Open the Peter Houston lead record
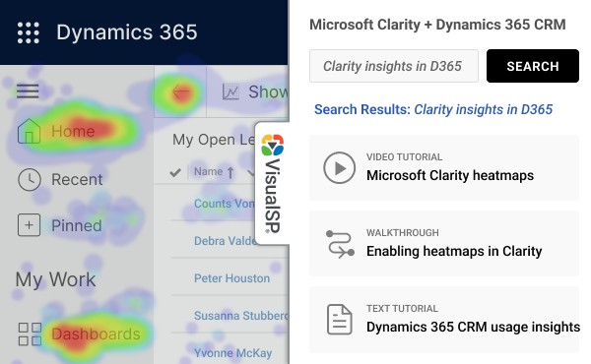 [231, 278]
